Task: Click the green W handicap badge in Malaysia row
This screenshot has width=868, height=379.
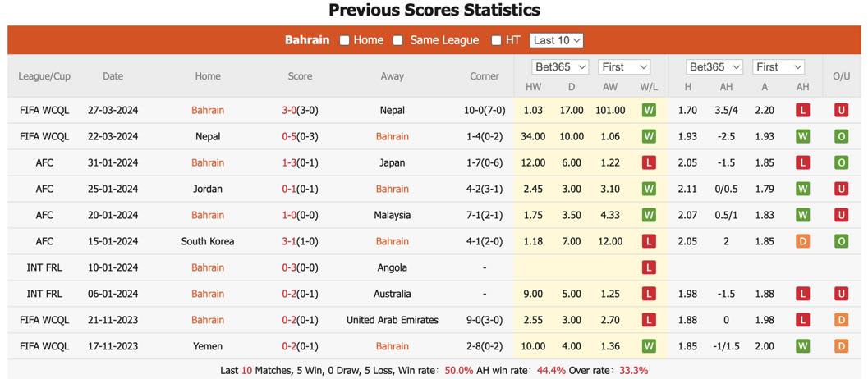Action: tap(802, 215)
